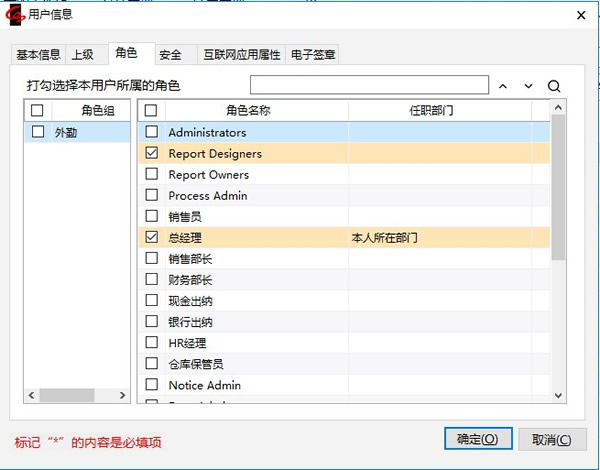Uncheck the 总经理 role checkbox
600x470 pixels.
(x=152, y=238)
